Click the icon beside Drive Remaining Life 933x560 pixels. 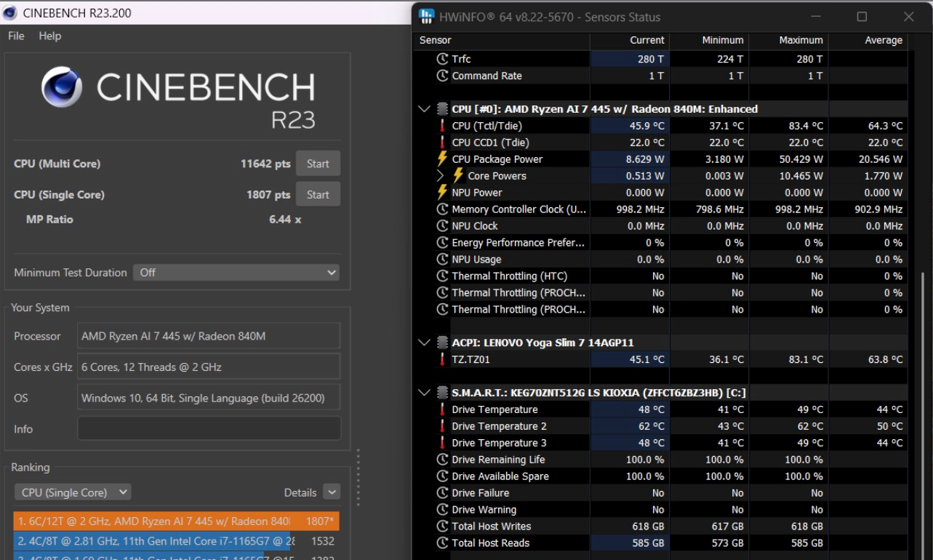(442, 460)
